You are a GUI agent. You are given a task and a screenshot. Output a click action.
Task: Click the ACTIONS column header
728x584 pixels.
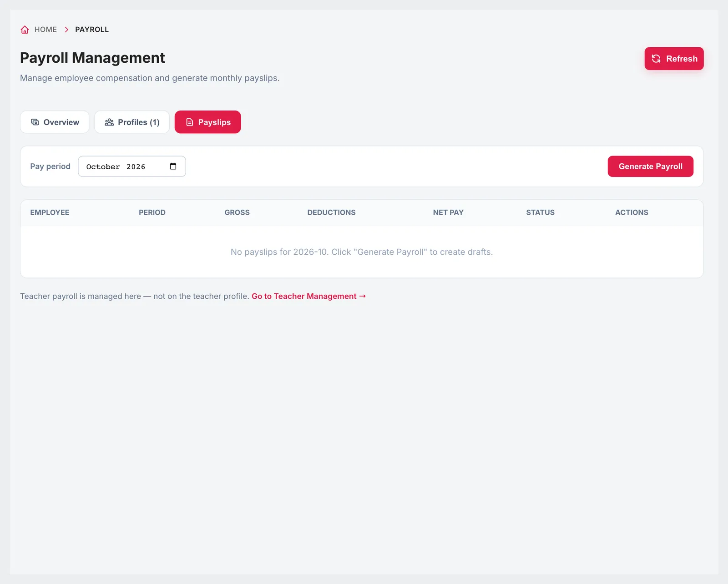tap(632, 212)
